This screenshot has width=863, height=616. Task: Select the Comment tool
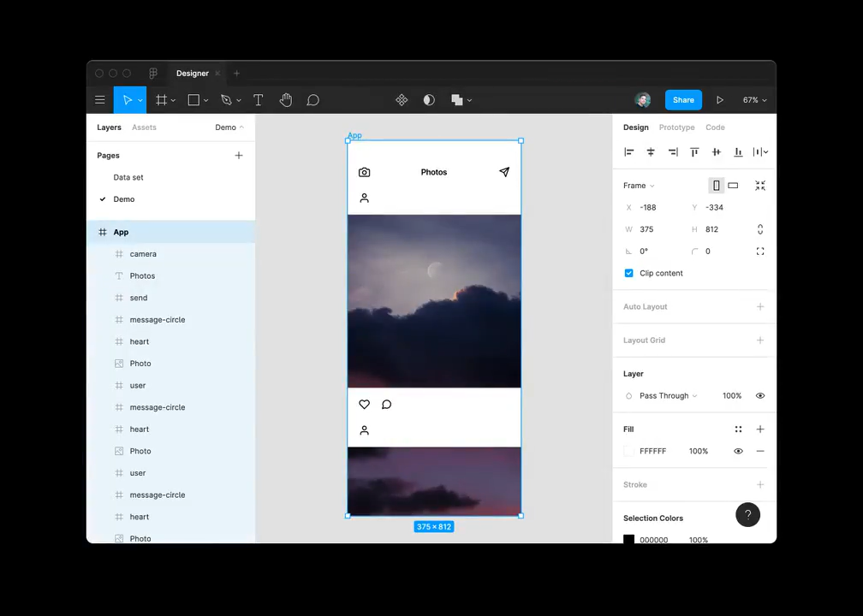point(313,100)
